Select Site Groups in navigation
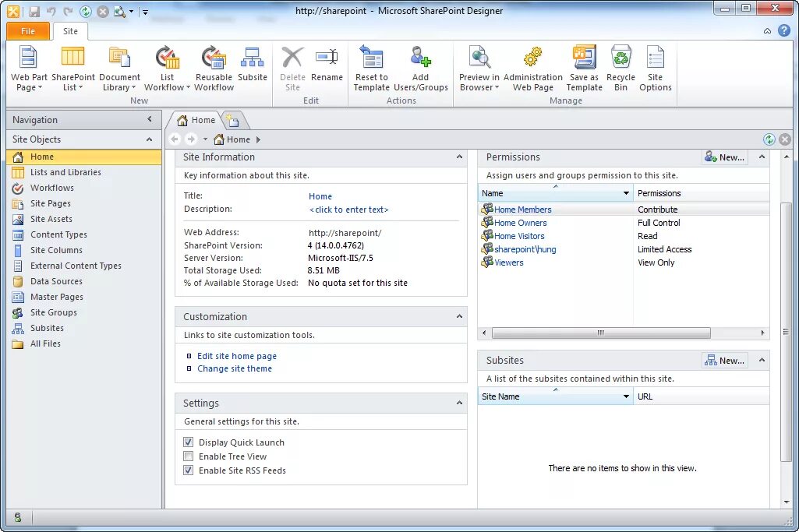The width and height of the screenshot is (799, 532). (84, 312)
